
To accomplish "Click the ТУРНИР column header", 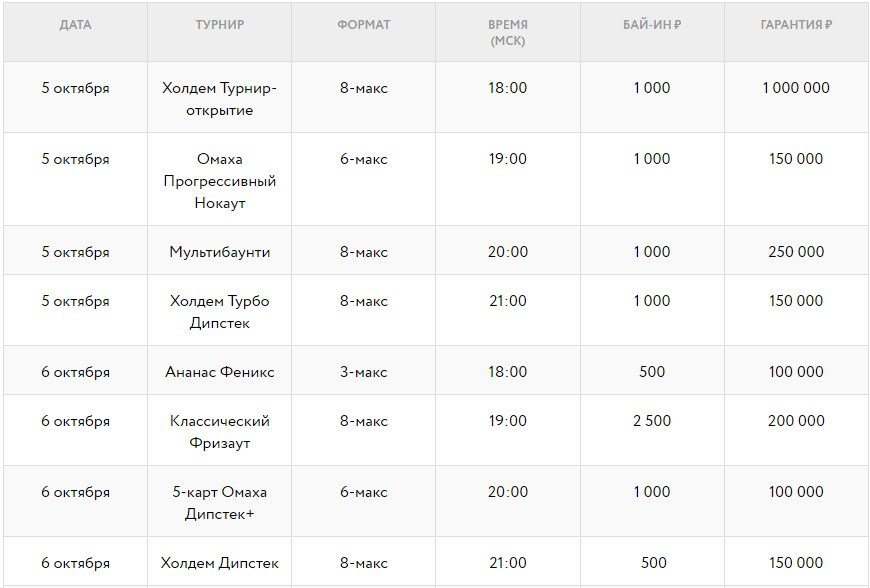I will click(219, 25).
